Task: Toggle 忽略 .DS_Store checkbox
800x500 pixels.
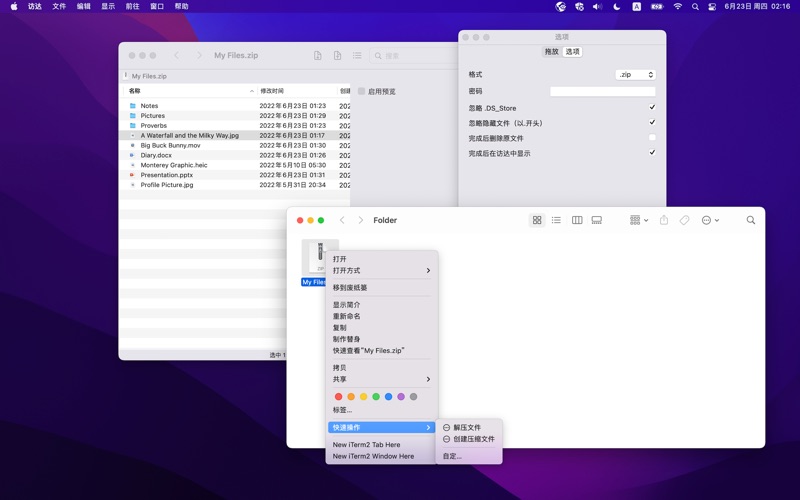Action: [x=652, y=108]
